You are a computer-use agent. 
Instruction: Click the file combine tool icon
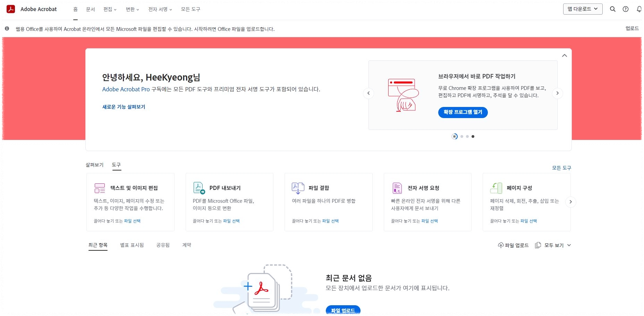(298, 188)
